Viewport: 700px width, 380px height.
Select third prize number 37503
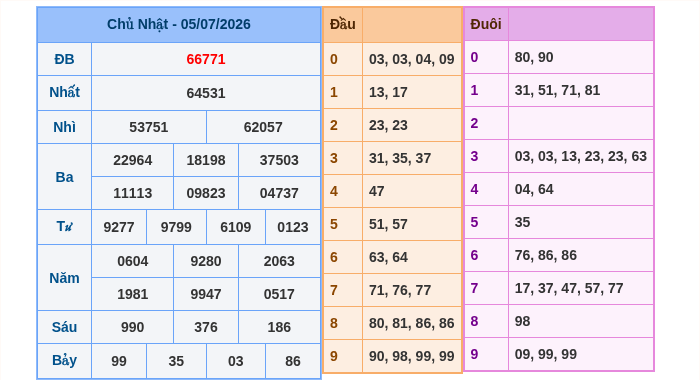pos(279,160)
